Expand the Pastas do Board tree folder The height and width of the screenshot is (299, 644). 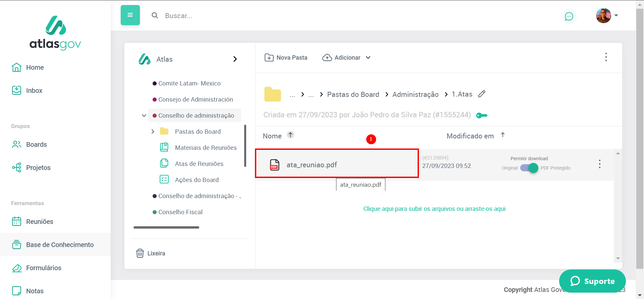(x=153, y=131)
